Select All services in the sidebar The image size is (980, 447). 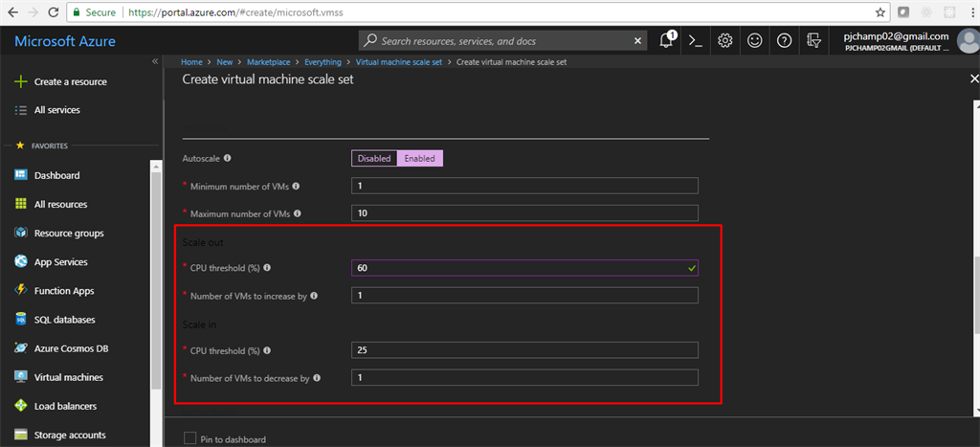pos(56,110)
